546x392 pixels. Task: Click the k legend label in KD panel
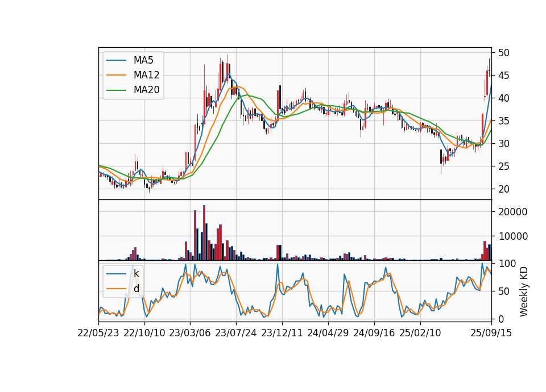click(136, 273)
